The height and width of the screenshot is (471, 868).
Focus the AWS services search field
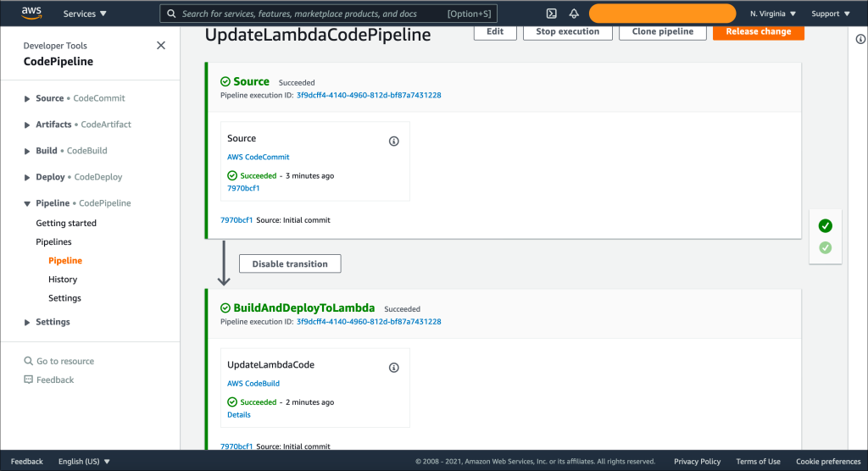coord(328,14)
